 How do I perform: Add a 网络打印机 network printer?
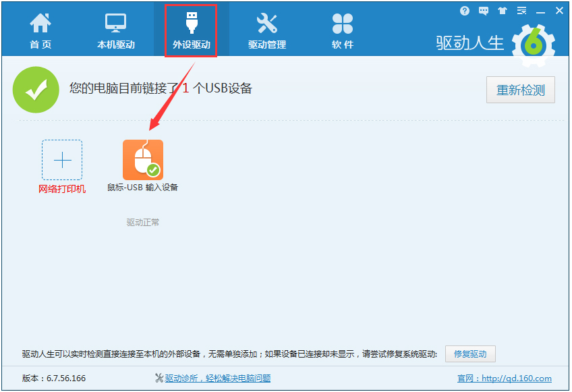click(62, 160)
